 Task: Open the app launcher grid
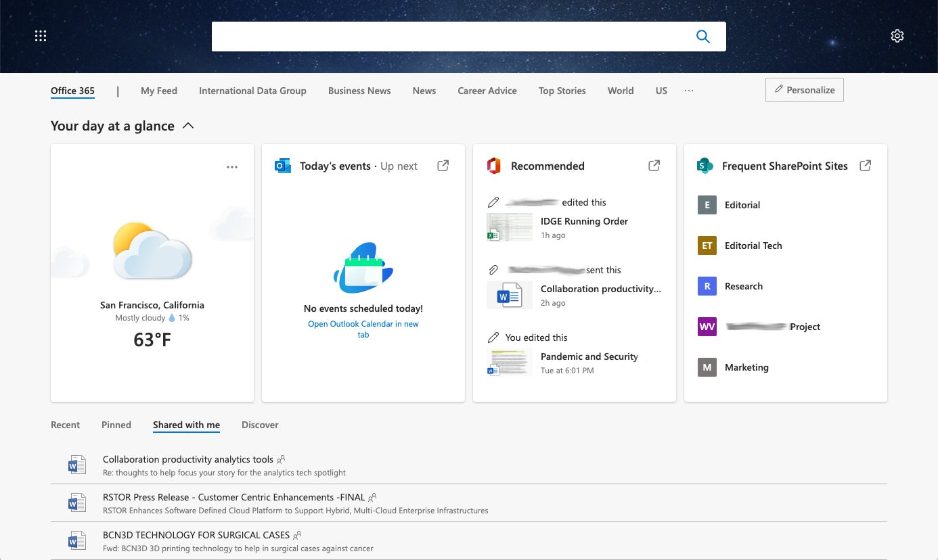pos(41,37)
